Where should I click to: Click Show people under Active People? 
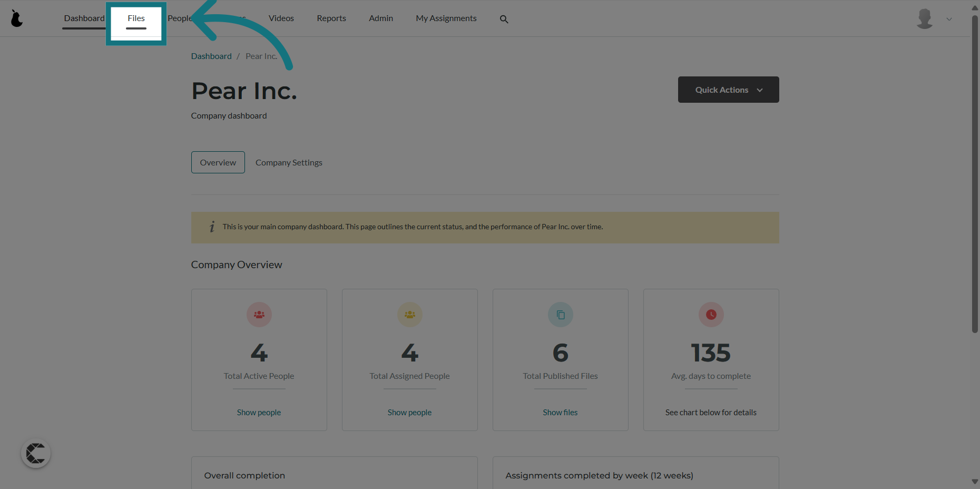pos(259,412)
